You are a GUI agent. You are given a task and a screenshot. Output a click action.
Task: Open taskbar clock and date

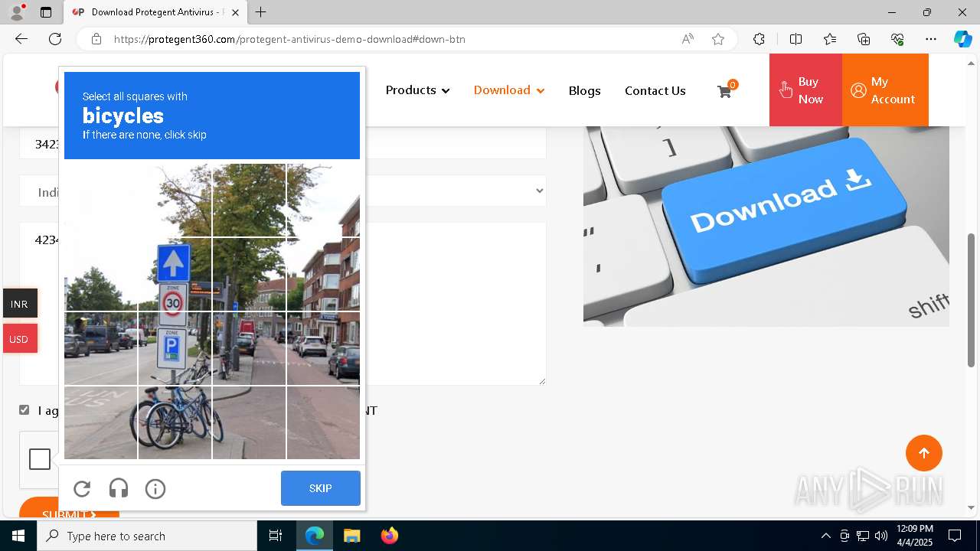point(913,536)
